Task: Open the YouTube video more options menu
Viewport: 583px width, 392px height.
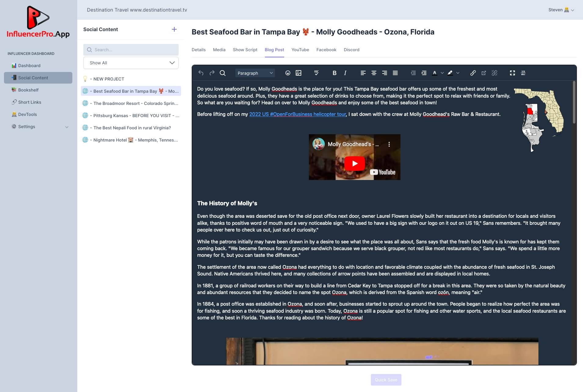Action: (389, 144)
